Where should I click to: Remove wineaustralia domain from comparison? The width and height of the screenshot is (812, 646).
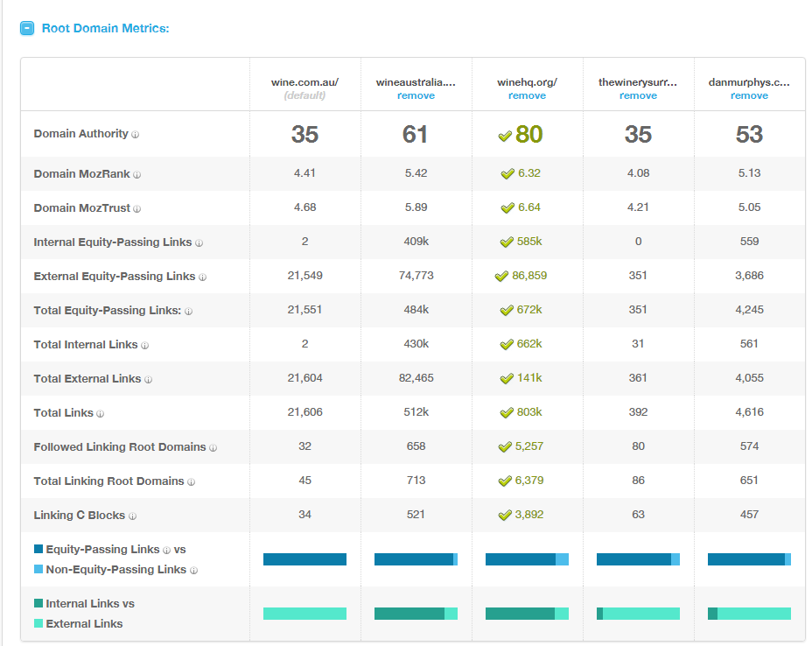coord(416,95)
